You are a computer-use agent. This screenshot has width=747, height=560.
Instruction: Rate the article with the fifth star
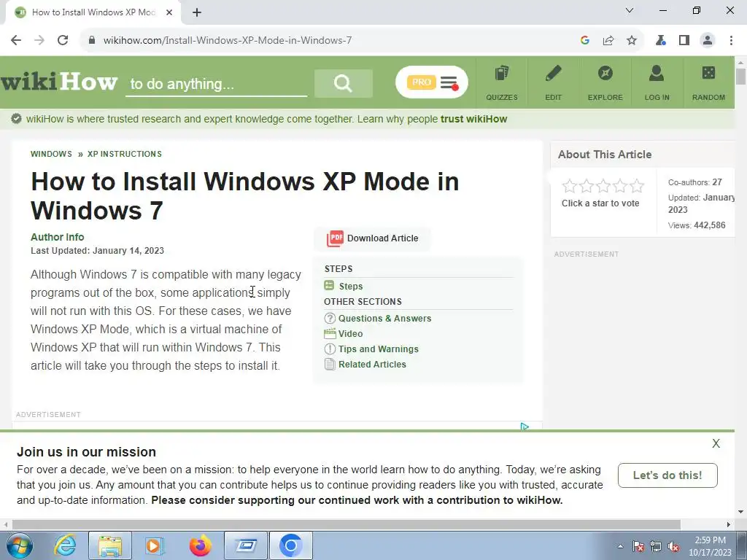click(x=637, y=186)
